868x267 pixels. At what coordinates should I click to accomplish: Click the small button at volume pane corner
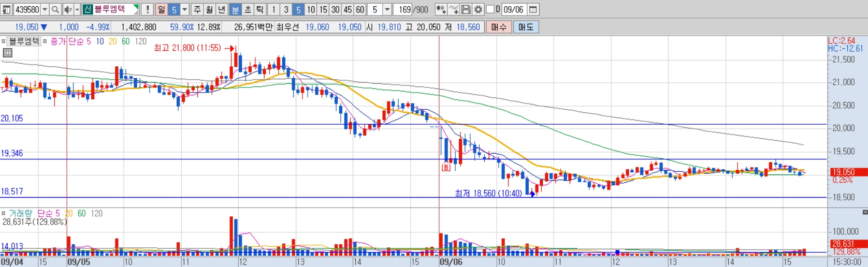pos(864,212)
